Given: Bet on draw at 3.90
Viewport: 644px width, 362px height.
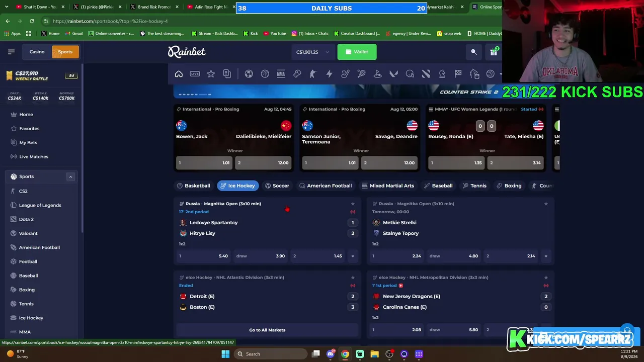Looking at the screenshot, I should coord(261,256).
